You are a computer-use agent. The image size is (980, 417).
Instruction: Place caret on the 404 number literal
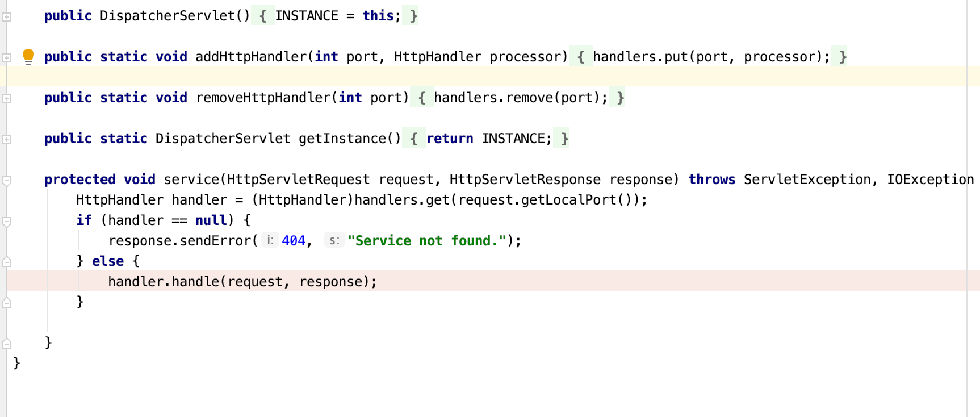294,241
